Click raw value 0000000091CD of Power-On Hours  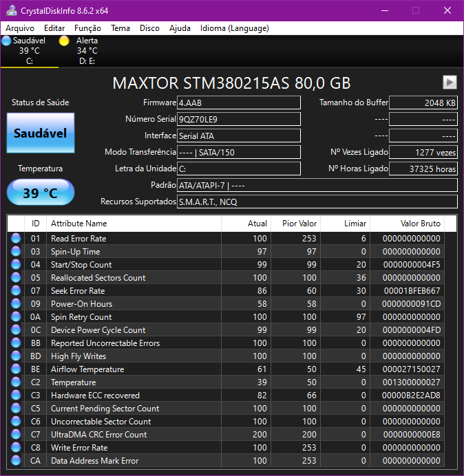[x=411, y=304]
